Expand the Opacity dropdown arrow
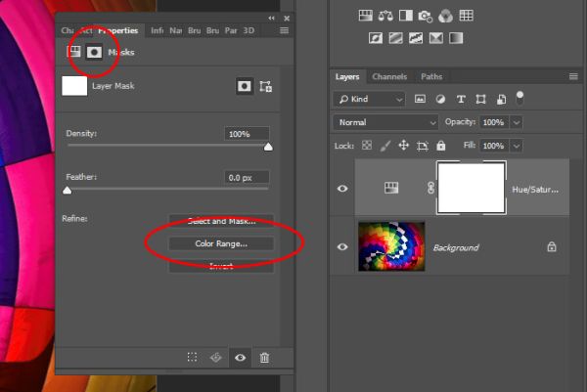This screenshot has width=587, height=392. [517, 122]
